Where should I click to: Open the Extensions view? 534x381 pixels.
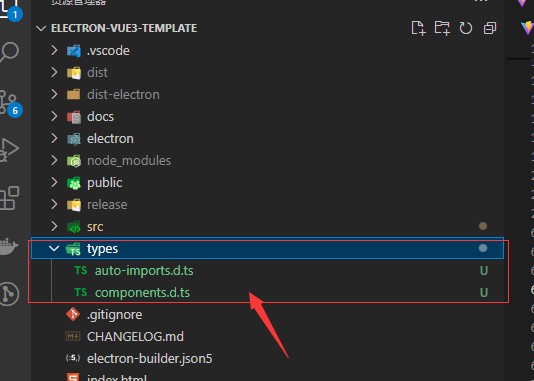[9, 198]
